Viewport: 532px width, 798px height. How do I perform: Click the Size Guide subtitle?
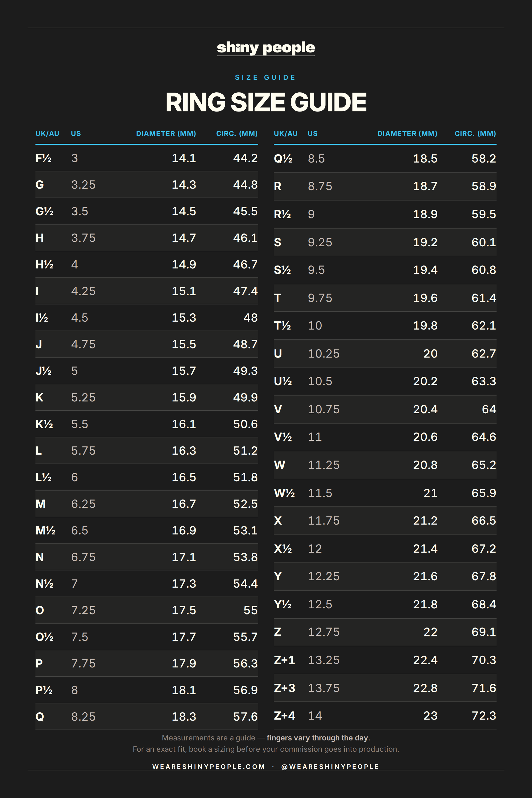coord(265,77)
